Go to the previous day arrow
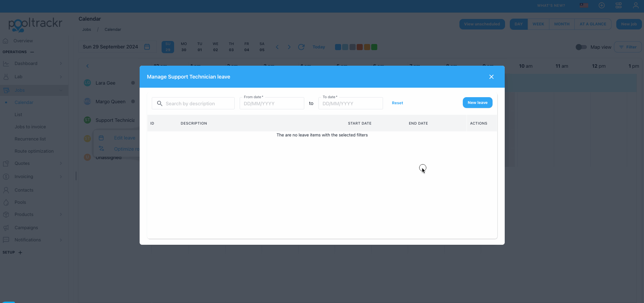Screen dimensions: 644x303 point(277,47)
